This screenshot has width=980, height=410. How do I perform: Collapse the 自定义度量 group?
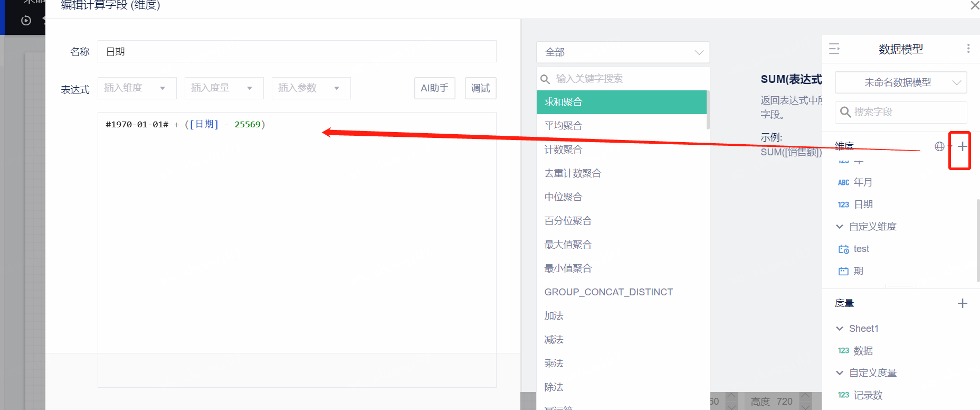840,373
